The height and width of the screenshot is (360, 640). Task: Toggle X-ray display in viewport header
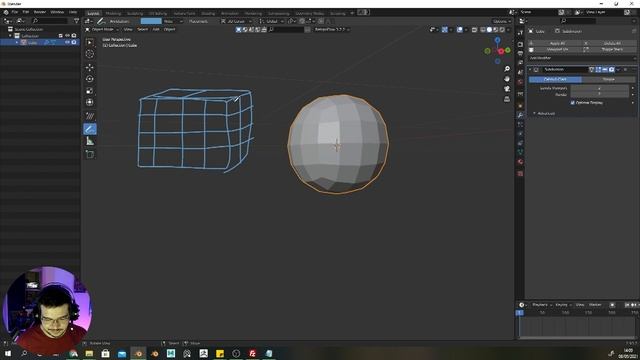[x=474, y=30]
